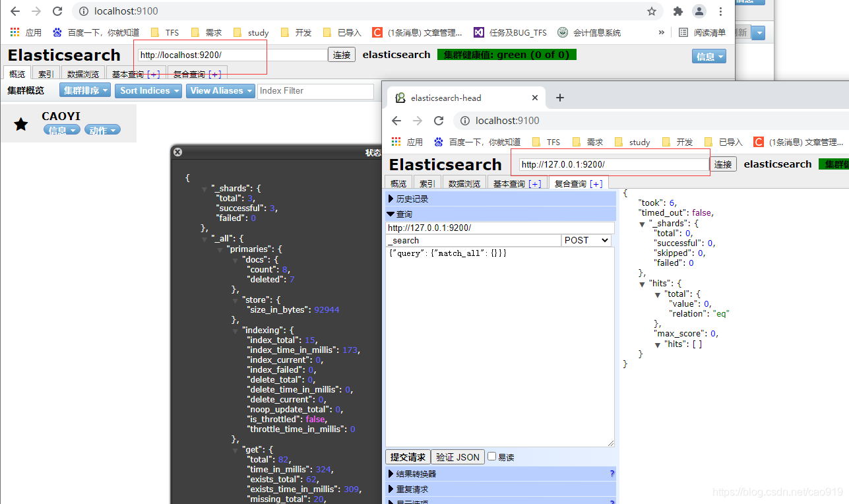This screenshot has width=849, height=504.
Task: Open Apps grid in front bookmarks bar
Action: 407,142
